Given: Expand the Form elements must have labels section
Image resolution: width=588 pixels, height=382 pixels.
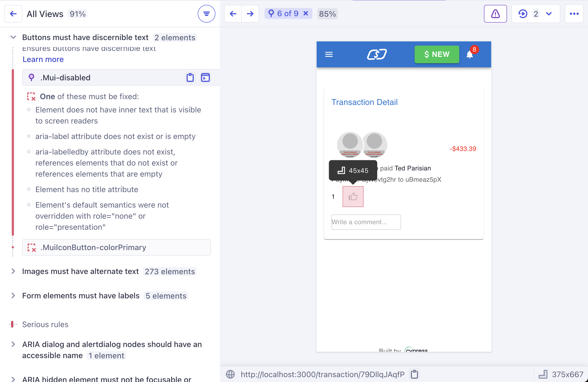Looking at the screenshot, I should pyautogui.click(x=13, y=295).
